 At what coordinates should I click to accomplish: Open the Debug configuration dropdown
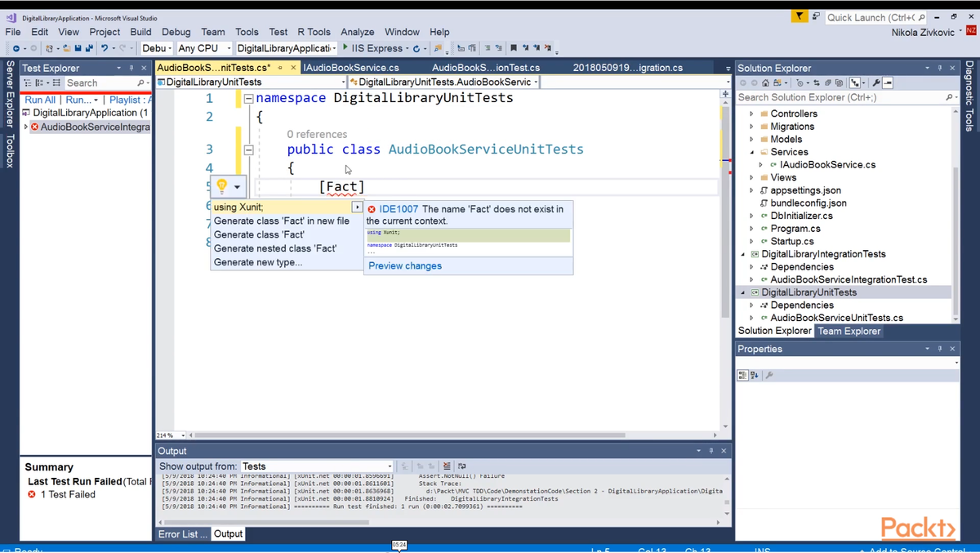pyautogui.click(x=156, y=48)
